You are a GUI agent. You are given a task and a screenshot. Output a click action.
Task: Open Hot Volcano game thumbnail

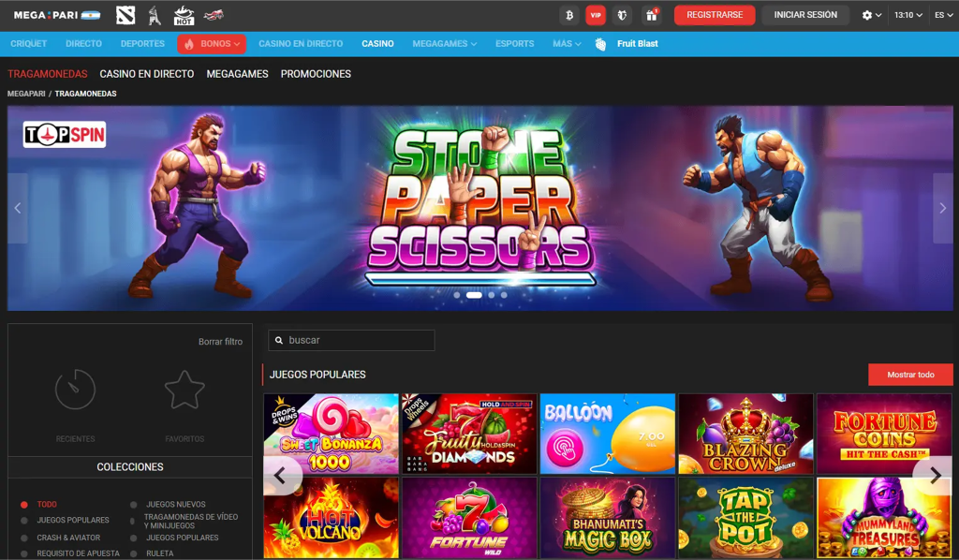click(x=331, y=518)
